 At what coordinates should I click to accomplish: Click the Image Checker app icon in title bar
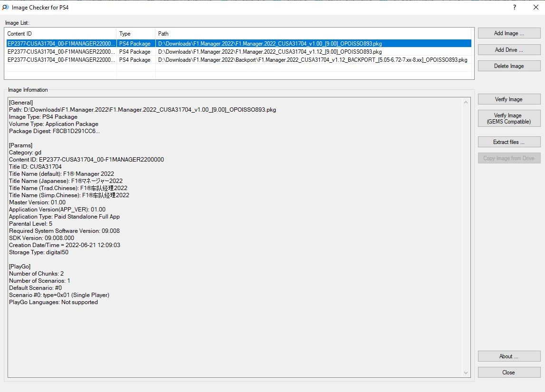point(6,7)
